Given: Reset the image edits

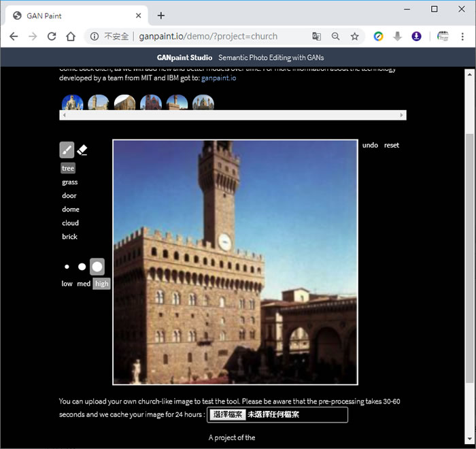Looking at the screenshot, I should click(392, 145).
